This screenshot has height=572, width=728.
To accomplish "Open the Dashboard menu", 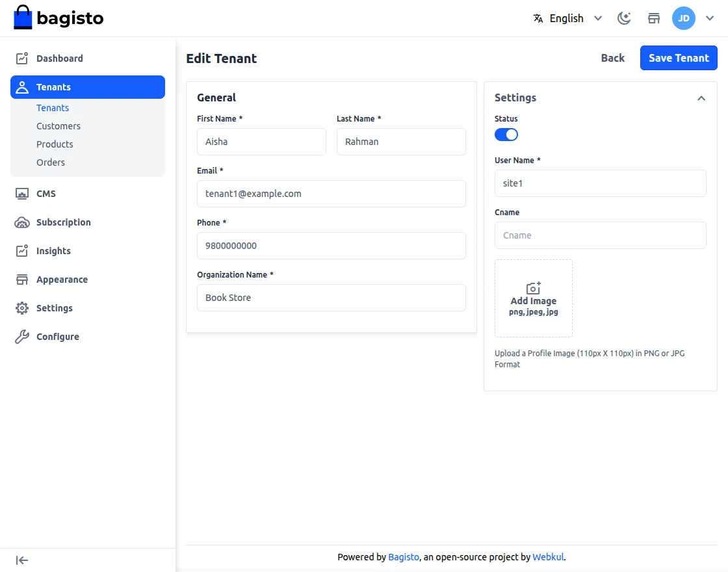I will pyautogui.click(x=88, y=58).
